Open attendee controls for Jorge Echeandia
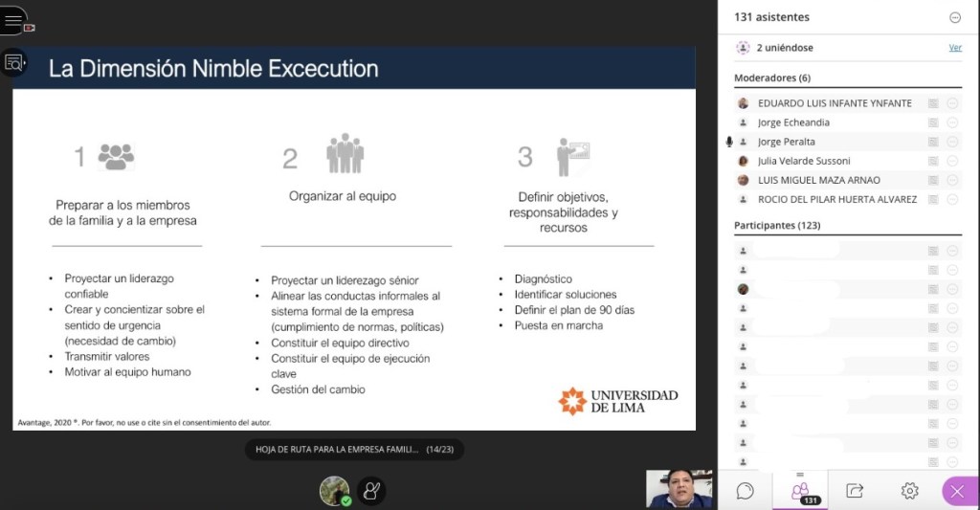This screenshot has width=980, height=510. point(953,122)
